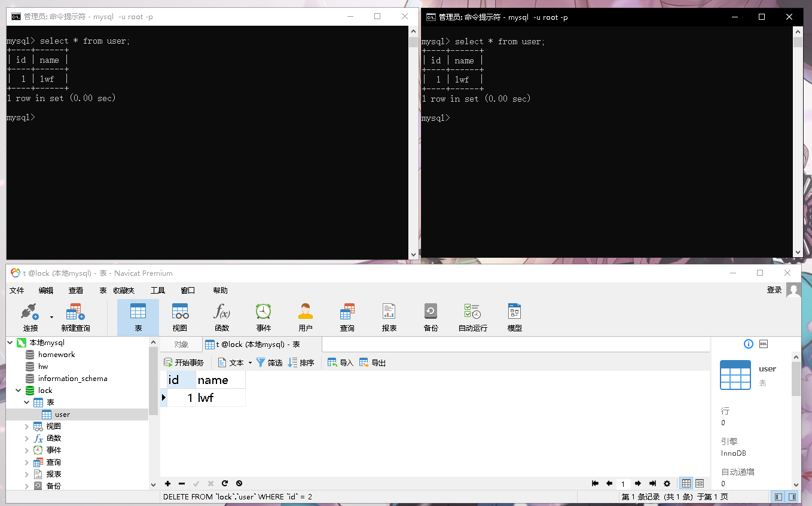
Task: Collapse the 本地mysql connection node
Action: [10, 343]
